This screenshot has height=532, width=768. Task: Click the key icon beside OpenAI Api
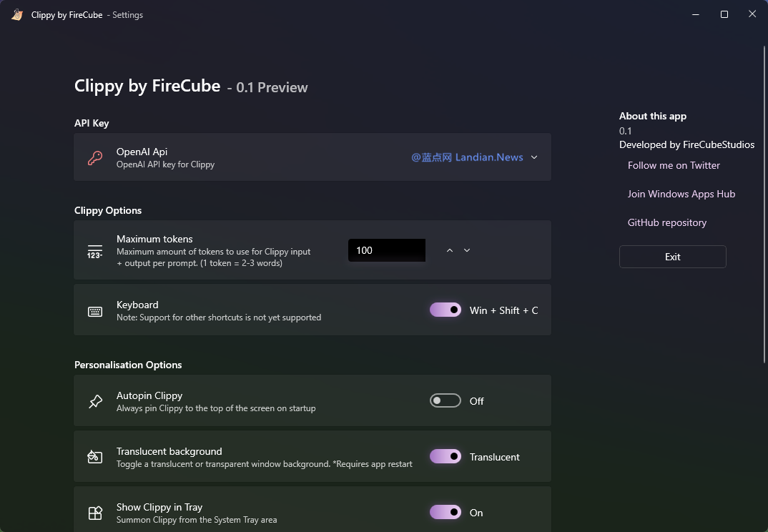(95, 157)
